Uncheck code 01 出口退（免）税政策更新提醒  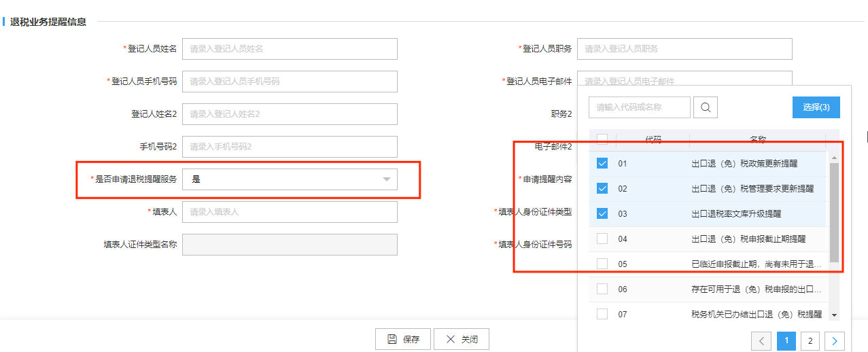[x=602, y=164]
